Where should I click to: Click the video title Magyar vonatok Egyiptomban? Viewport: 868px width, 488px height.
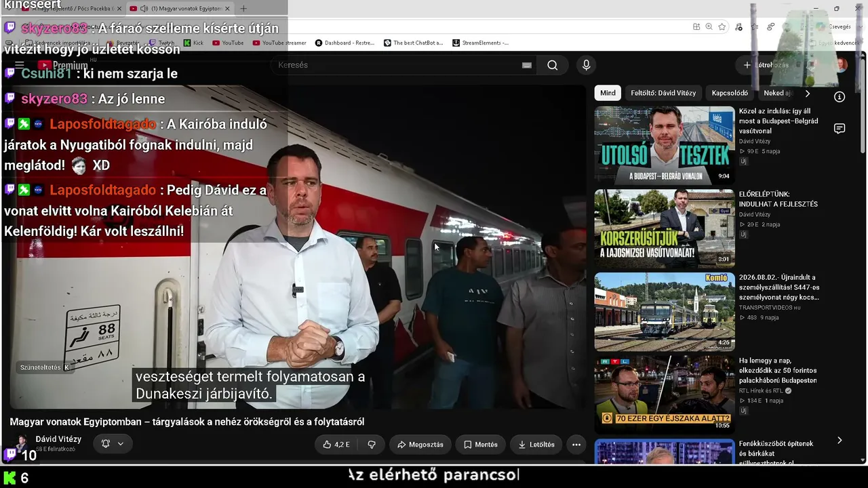click(x=187, y=422)
